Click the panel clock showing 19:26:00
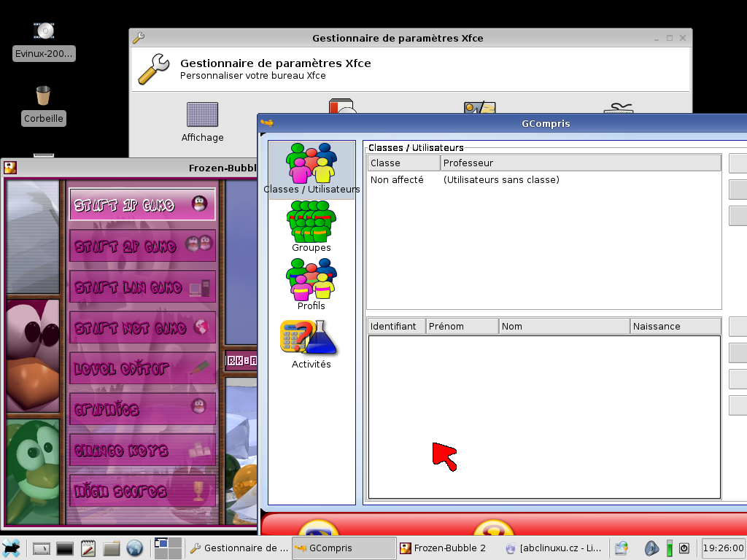This screenshot has width=747, height=560. pos(723,548)
